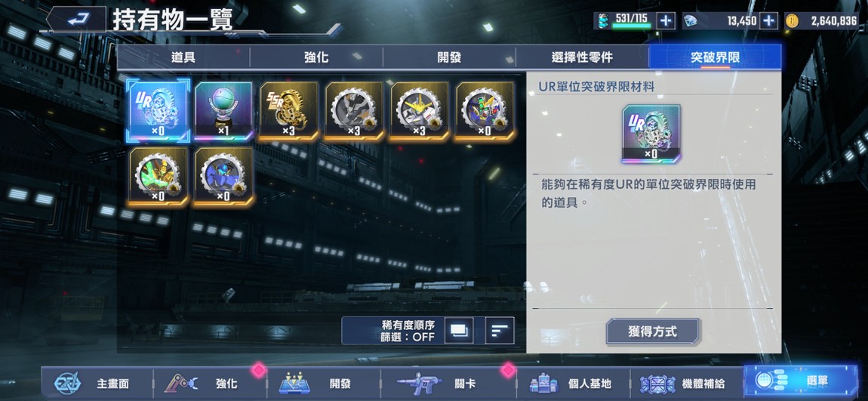This screenshot has width=868, height=401.
Task: Select the Haro trophy item with ×1
Action: 223,111
